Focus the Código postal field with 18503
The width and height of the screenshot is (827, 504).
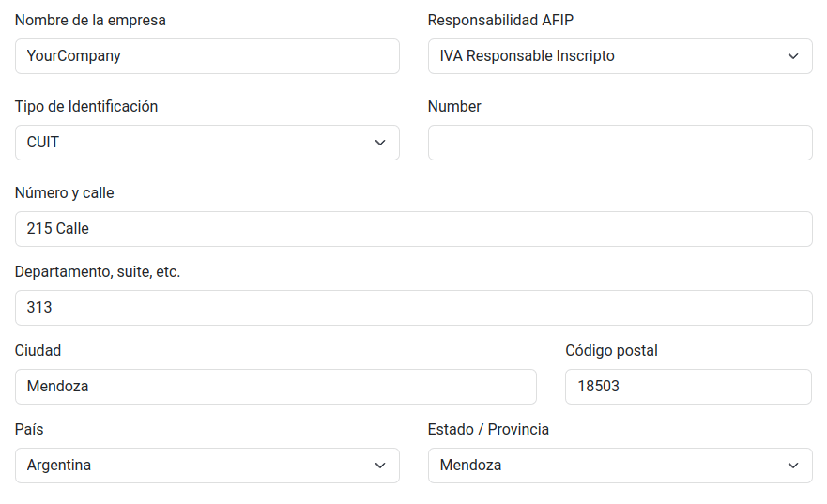point(687,387)
